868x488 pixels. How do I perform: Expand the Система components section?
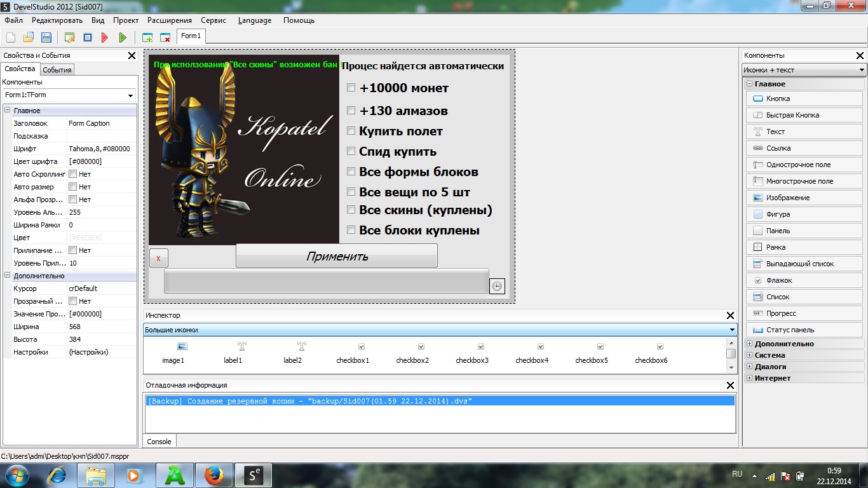pyautogui.click(x=750, y=355)
